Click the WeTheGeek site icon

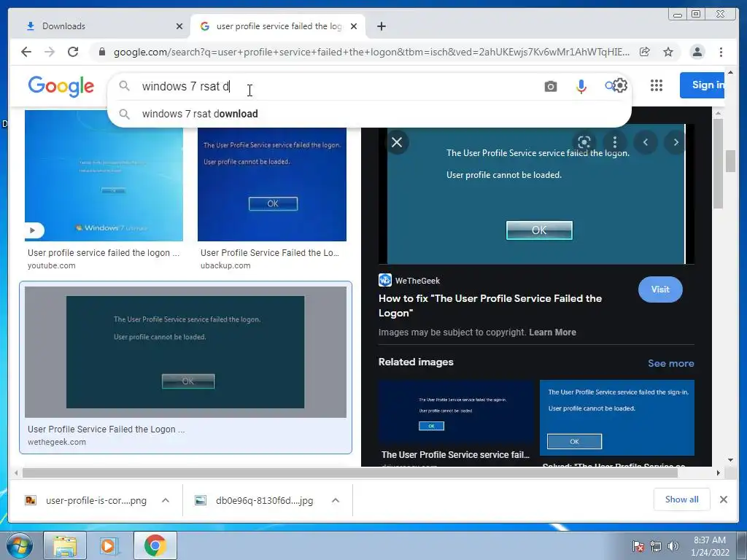(385, 280)
